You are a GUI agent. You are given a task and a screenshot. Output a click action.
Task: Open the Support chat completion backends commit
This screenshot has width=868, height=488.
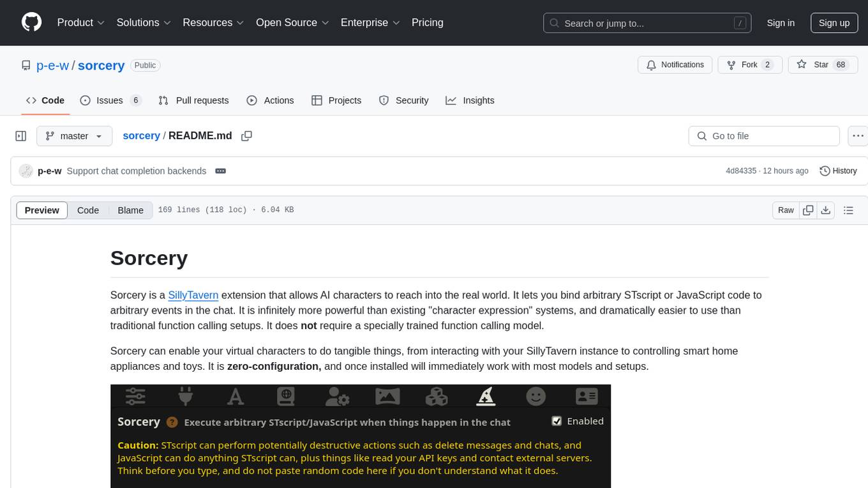click(x=137, y=171)
